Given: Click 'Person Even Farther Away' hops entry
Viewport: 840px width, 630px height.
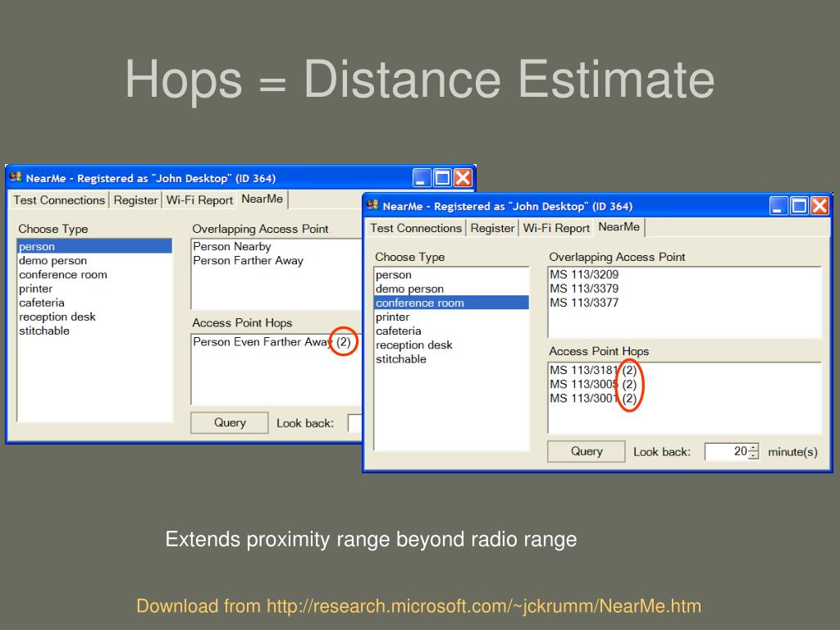Looking at the screenshot, I should click(272, 342).
